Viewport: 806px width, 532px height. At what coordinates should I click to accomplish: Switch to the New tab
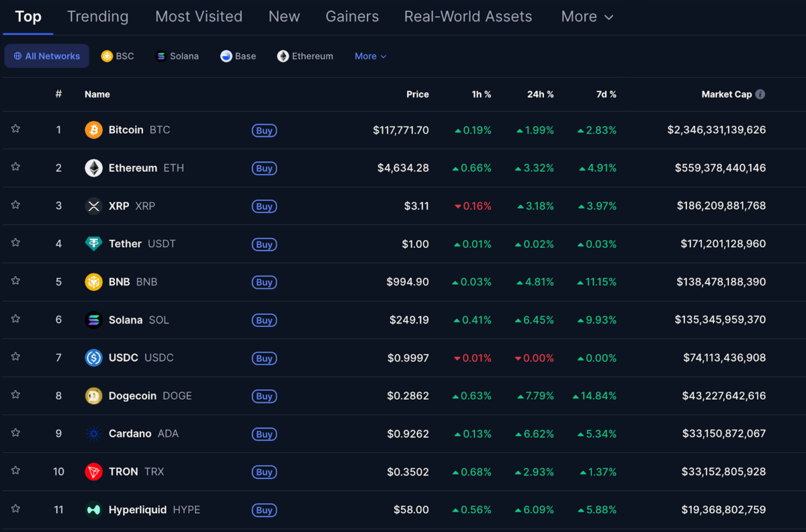click(284, 17)
